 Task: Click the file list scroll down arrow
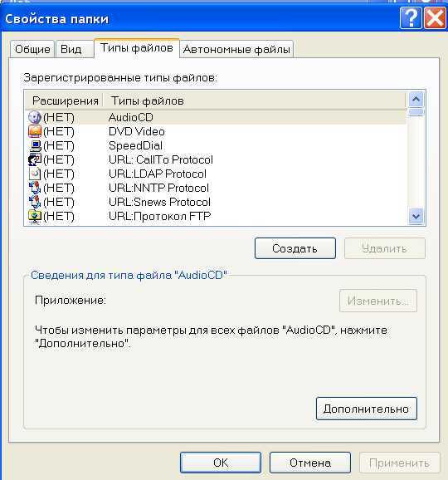[416, 217]
